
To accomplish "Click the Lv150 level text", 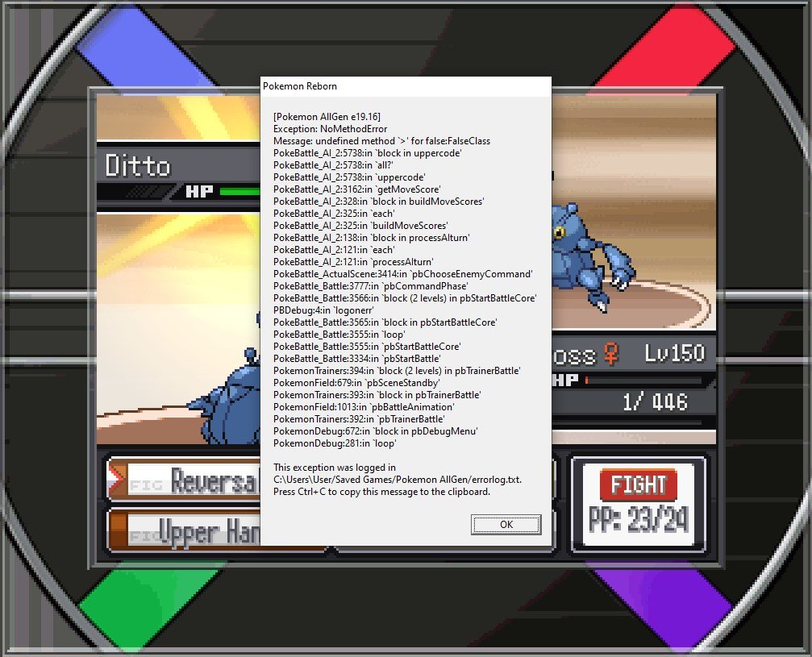I will pyautogui.click(x=674, y=354).
